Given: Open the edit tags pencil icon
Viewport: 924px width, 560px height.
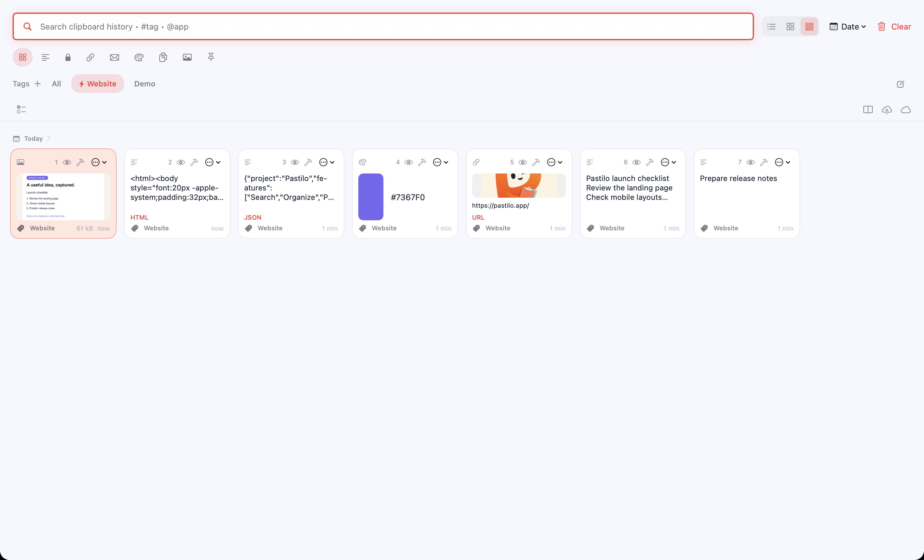Looking at the screenshot, I should pyautogui.click(x=900, y=84).
